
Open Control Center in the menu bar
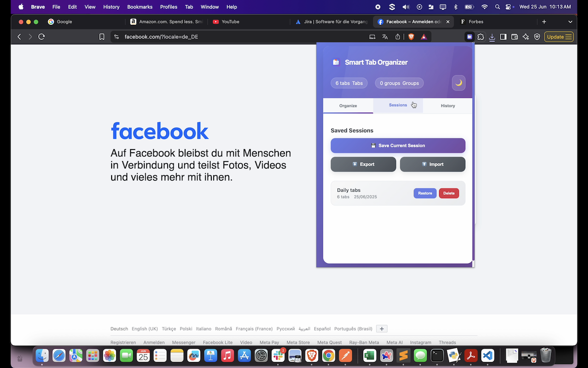tap(509, 7)
